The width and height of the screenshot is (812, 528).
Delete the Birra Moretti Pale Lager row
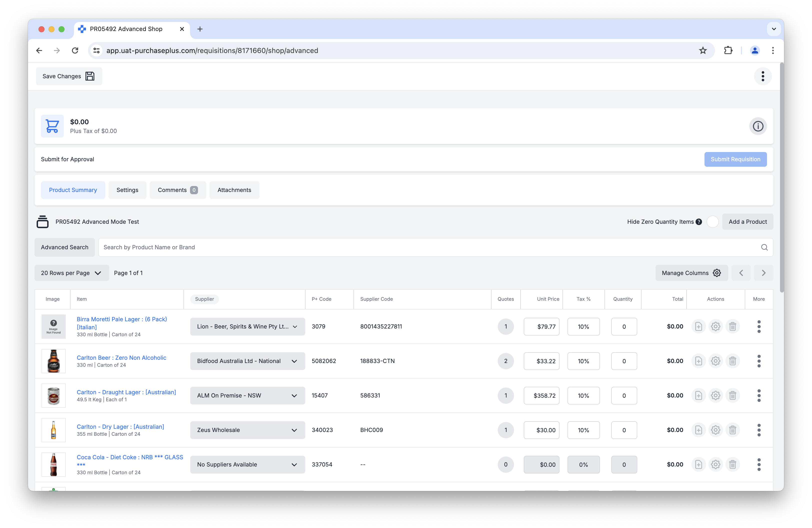click(x=732, y=326)
